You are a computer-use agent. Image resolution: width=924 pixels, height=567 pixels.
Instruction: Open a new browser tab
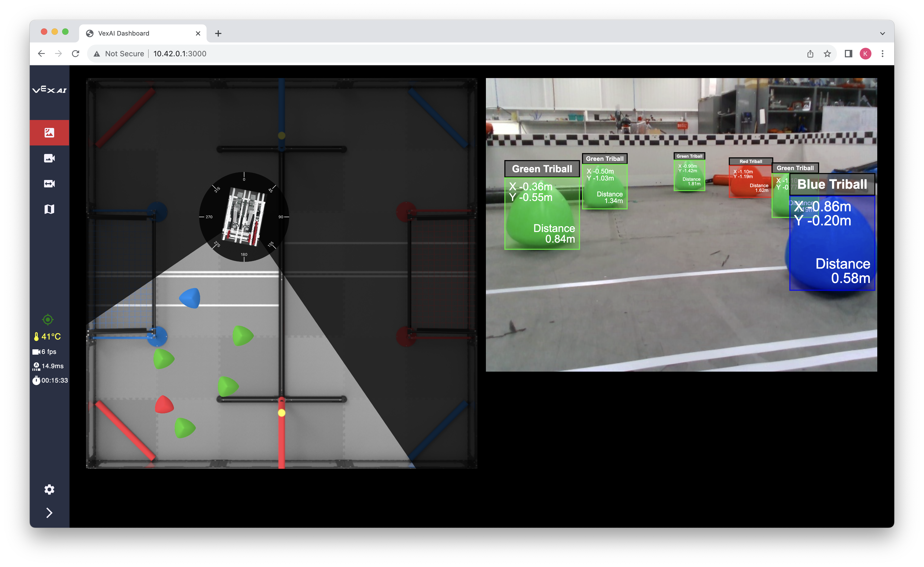pyautogui.click(x=218, y=33)
